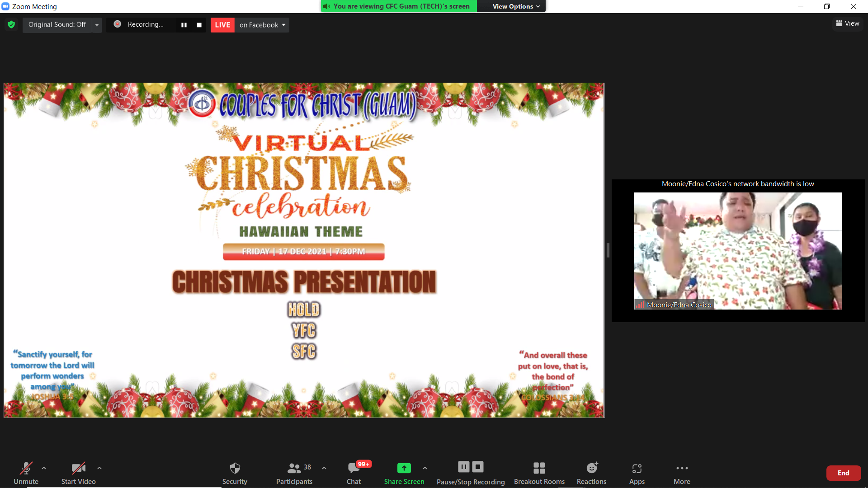Open the Security shield menu

[x=235, y=473]
